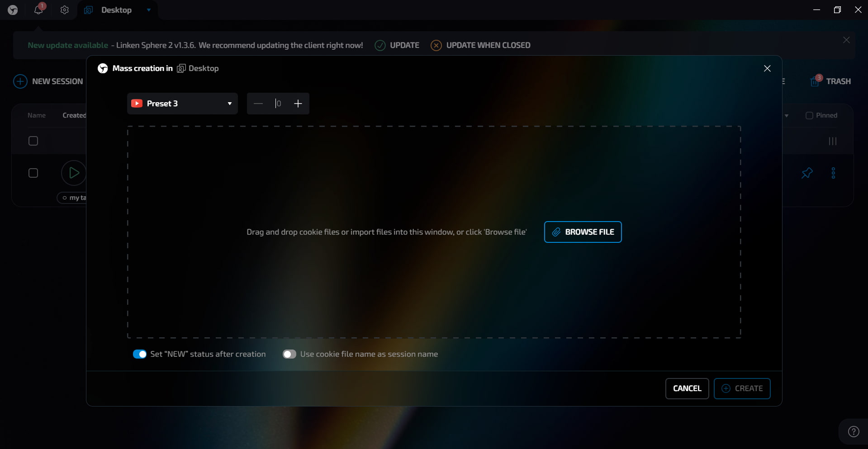The height and width of the screenshot is (449, 868).
Task: Click the Linken Sphere logo
Action: pyautogui.click(x=12, y=9)
